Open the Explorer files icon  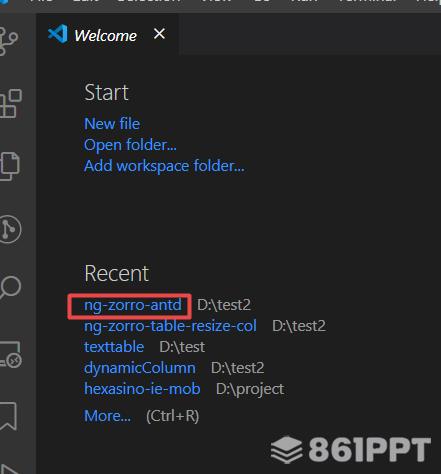pos(9,166)
